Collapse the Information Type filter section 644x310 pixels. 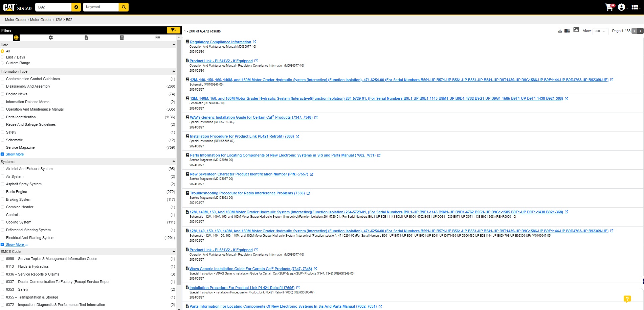[x=174, y=71]
